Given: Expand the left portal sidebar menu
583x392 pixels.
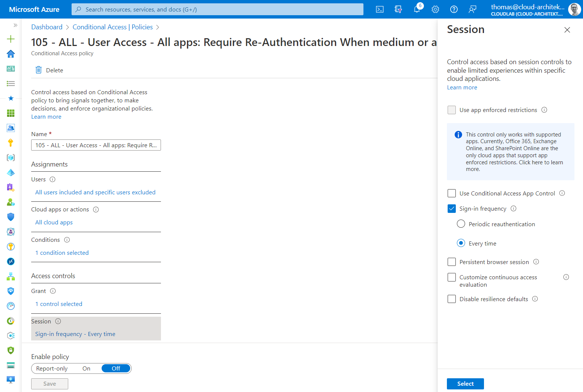Looking at the screenshot, I should pos(15,25).
